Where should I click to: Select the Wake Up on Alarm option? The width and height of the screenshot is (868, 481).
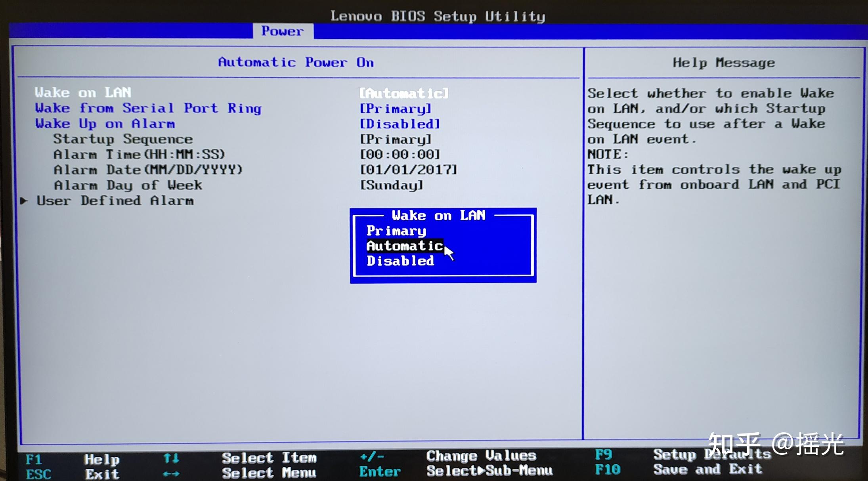(105, 123)
